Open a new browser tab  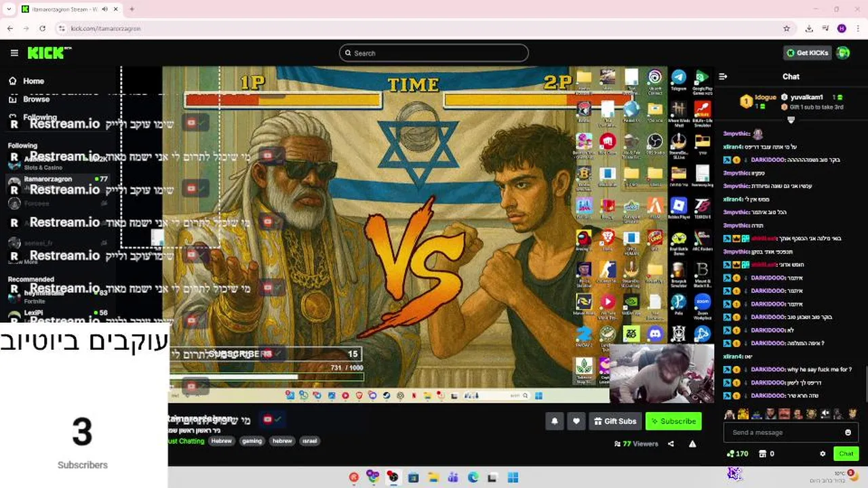(x=132, y=9)
